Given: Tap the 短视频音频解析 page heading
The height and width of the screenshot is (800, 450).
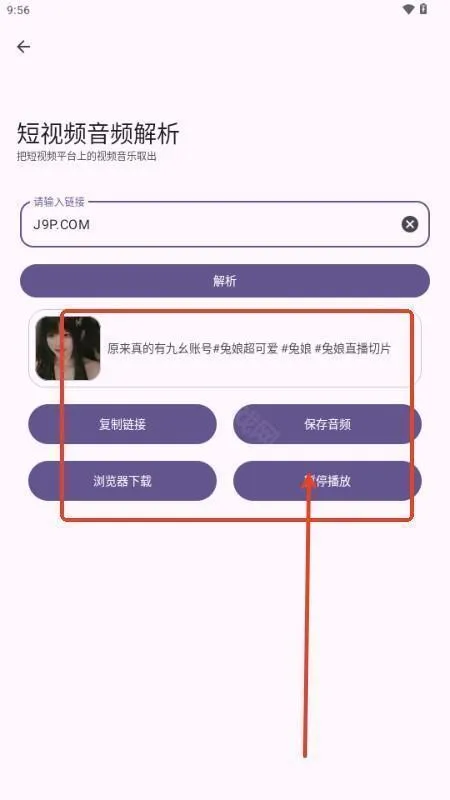Looking at the screenshot, I should 98,134.
